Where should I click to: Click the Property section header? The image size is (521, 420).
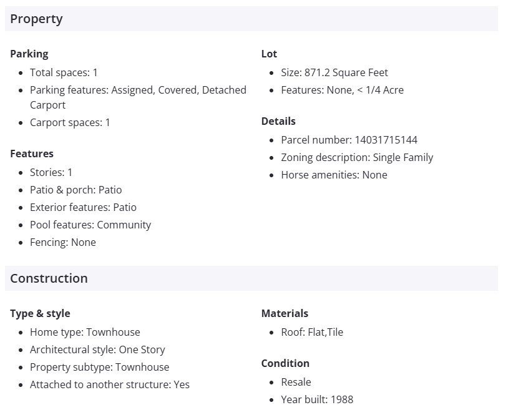click(36, 19)
